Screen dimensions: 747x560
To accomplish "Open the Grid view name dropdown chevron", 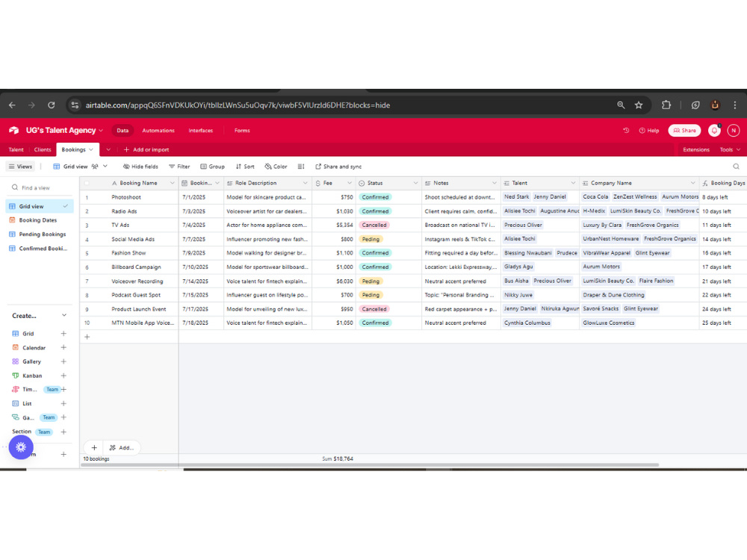I will click(105, 167).
